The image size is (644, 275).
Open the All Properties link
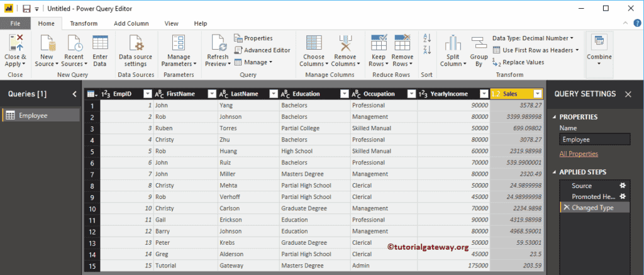point(579,154)
